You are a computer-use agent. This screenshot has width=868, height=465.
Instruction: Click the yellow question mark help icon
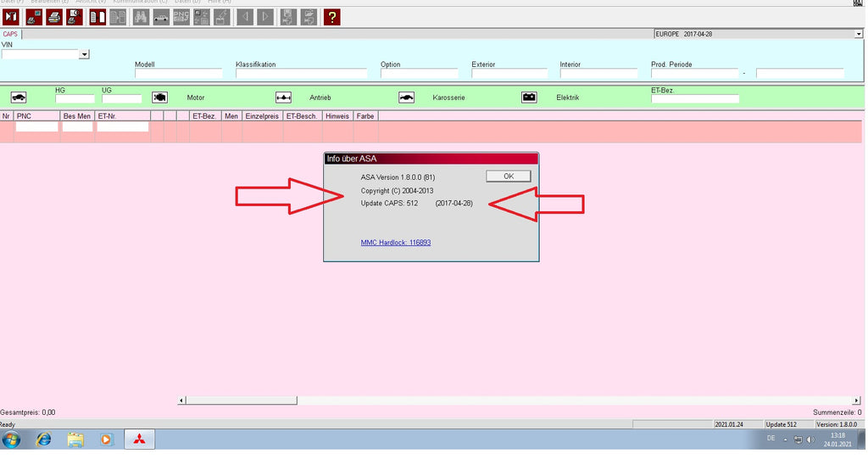coord(331,16)
